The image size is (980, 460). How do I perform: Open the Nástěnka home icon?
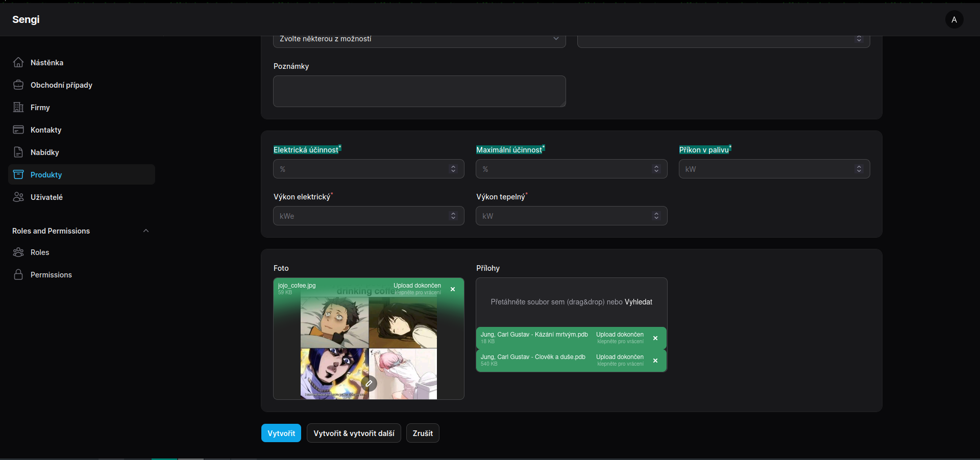coord(18,62)
